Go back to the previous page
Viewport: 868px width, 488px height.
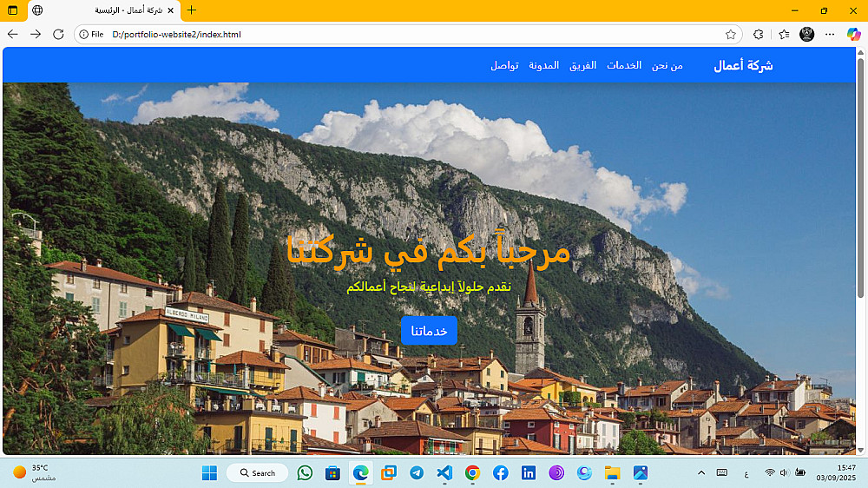pos(13,35)
